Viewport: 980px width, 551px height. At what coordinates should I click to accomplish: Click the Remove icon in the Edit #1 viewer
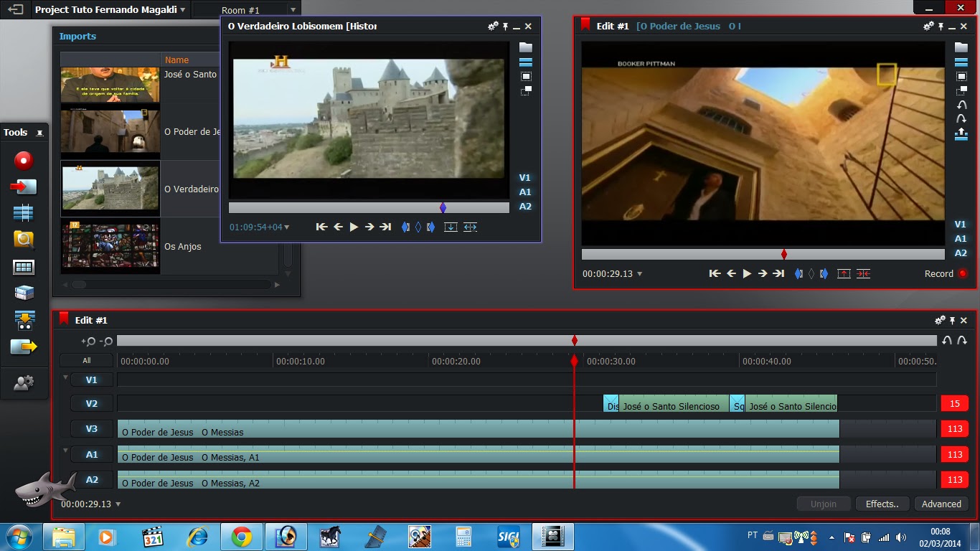point(844,273)
